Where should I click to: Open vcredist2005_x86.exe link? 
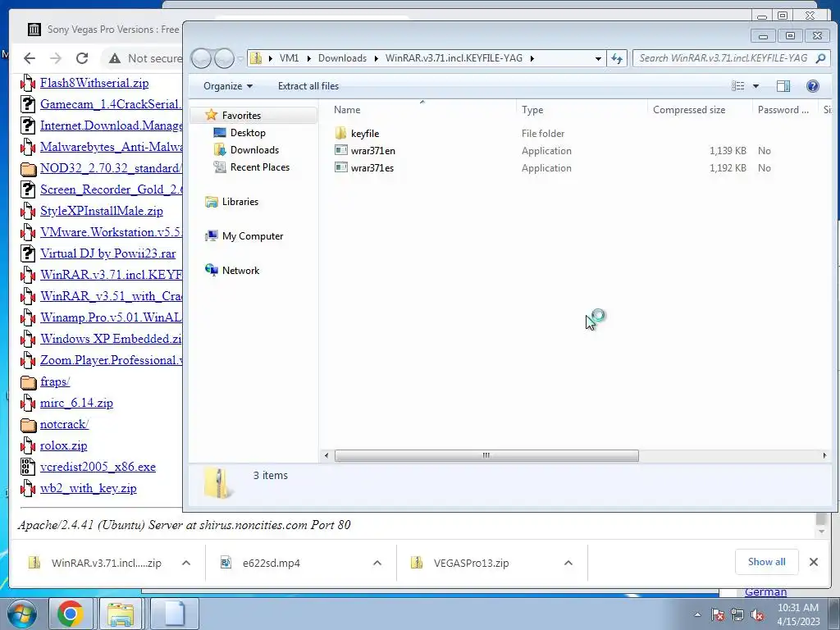pos(98,467)
